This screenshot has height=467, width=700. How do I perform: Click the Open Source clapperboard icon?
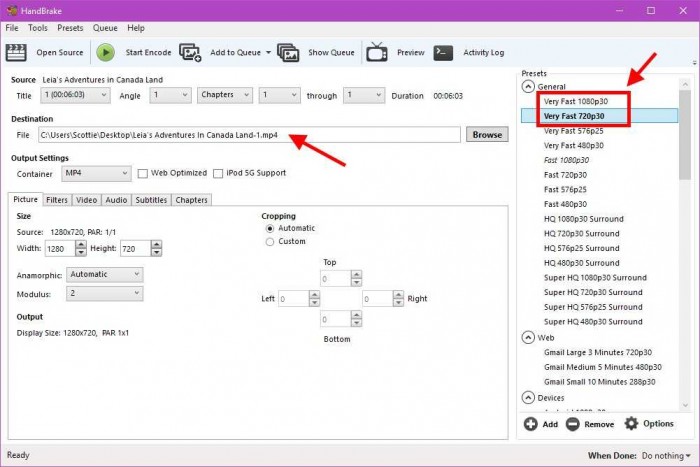[x=16, y=52]
